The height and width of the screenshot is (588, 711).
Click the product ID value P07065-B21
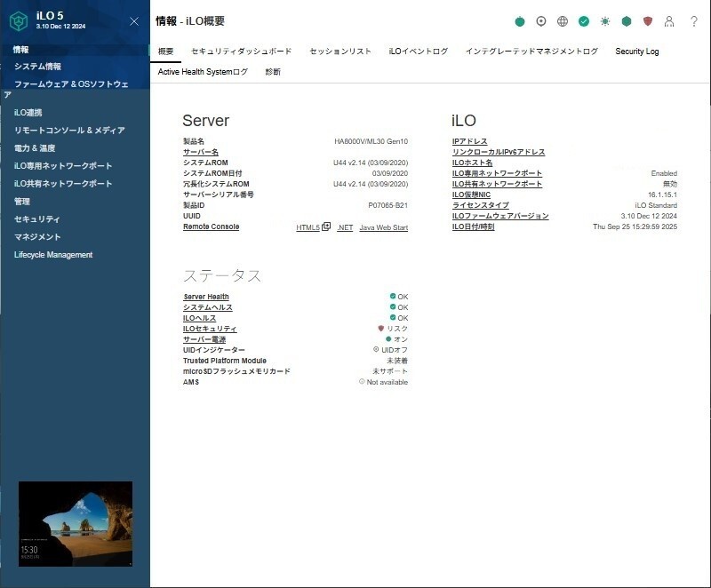click(x=387, y=205)
